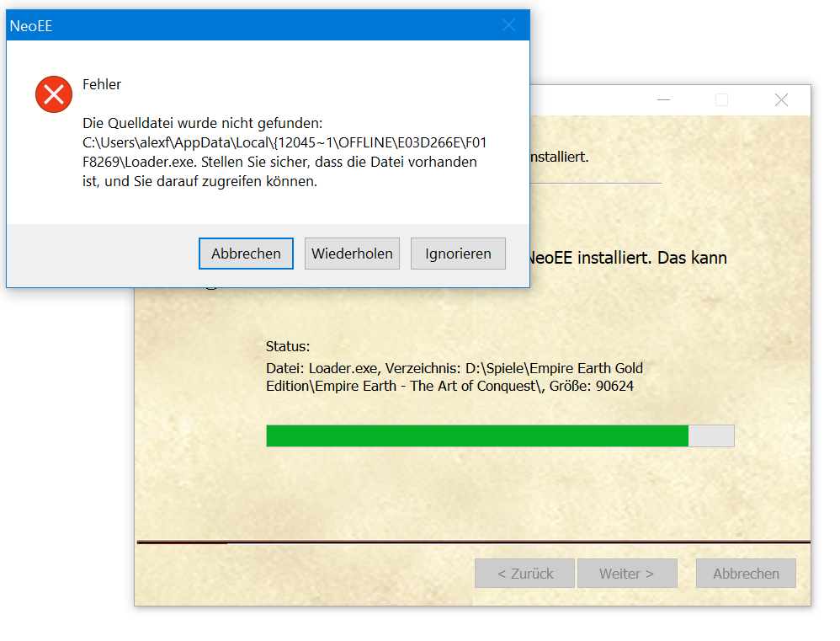
Task: Cancel setup via installer's Abbrechen button
Action: pos(746,574)
